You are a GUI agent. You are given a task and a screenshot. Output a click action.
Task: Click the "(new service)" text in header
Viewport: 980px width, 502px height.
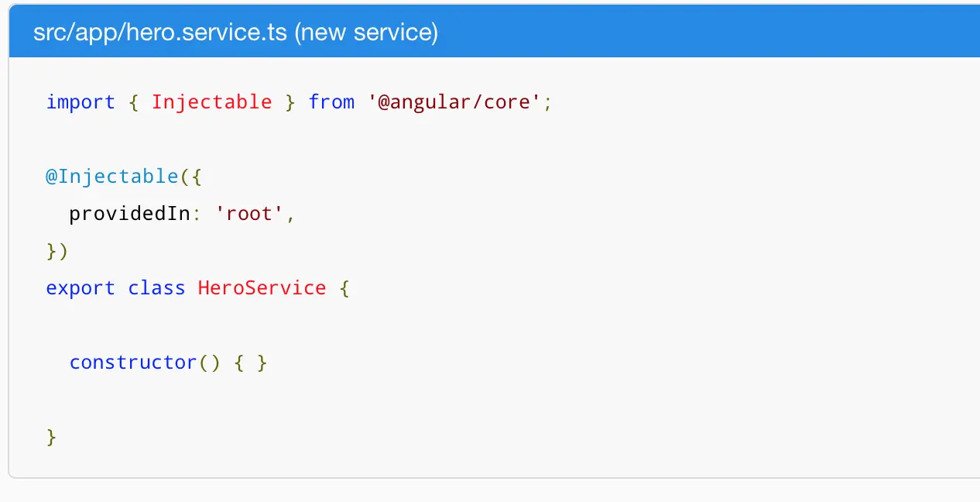365,33
